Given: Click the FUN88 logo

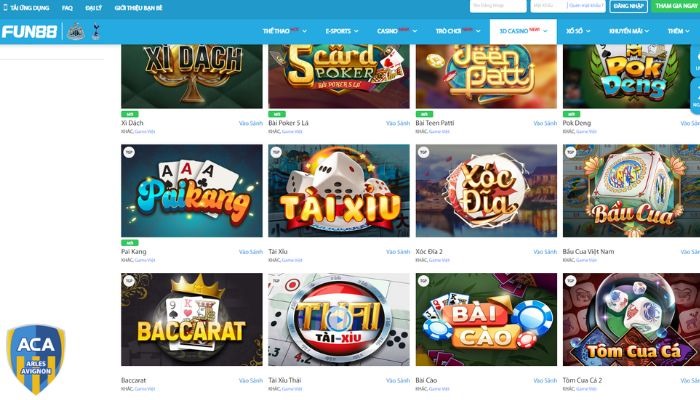Looking at the screenshot, I should pos(29,32).
